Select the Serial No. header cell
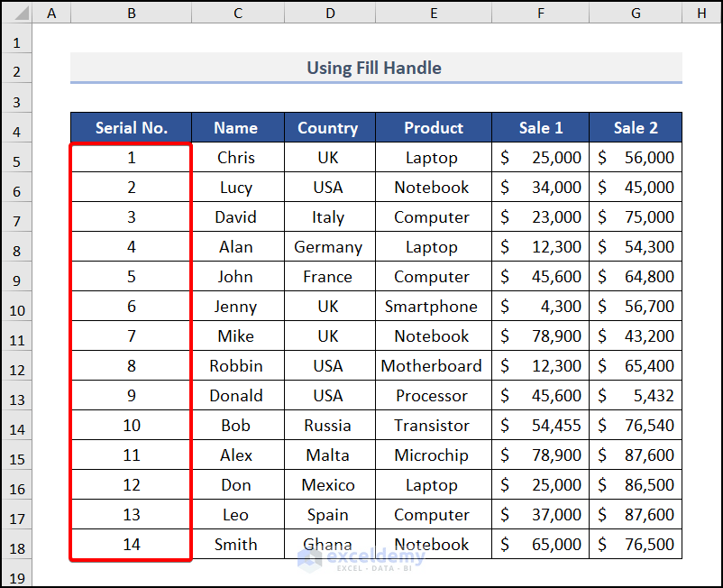723x588 pixels. click(131, 128)
